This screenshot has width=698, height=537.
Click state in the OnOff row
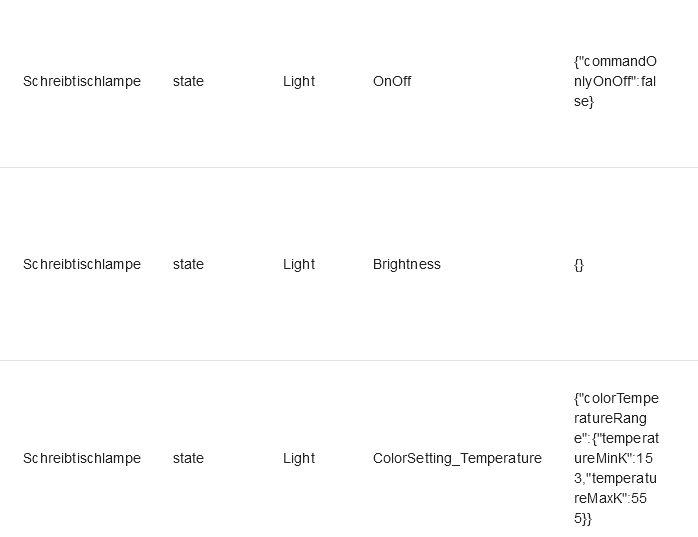point(188,81)
